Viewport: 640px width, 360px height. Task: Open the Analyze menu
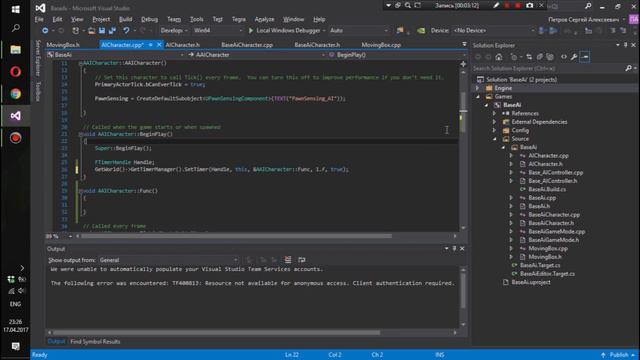click(264, 20)
